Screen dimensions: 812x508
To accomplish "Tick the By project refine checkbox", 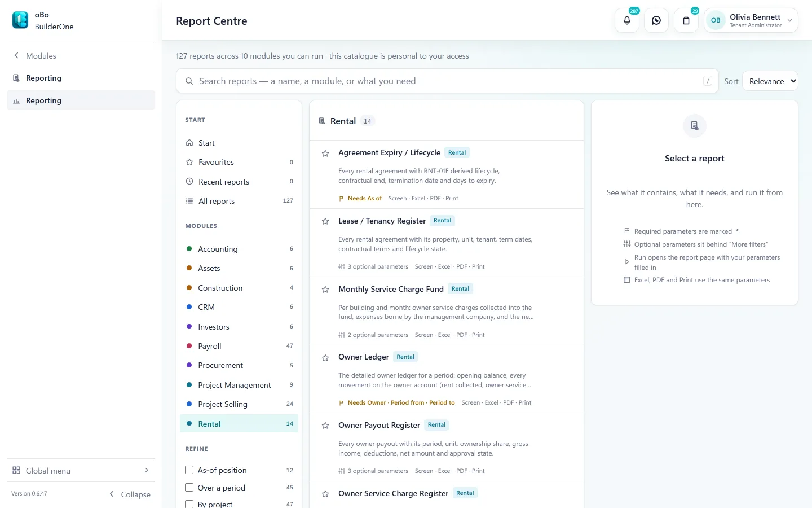I will tap(189, 504).
